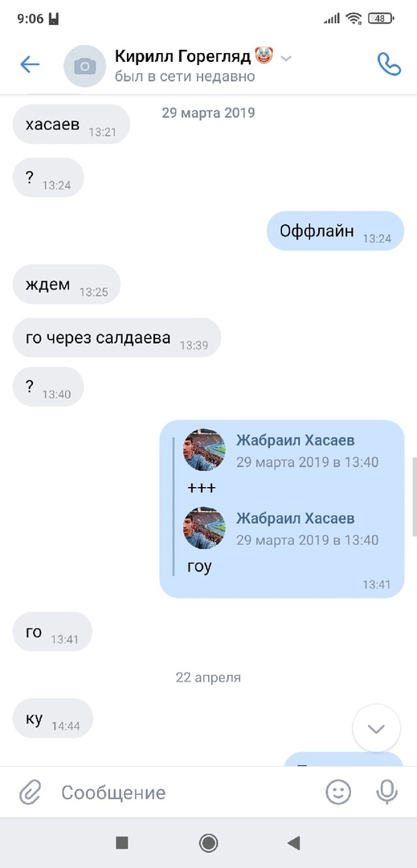Open Жабраил Хасаев's second forwarded avatar
Viewport: 417px width, 868px height.
(x=205, y=527)
